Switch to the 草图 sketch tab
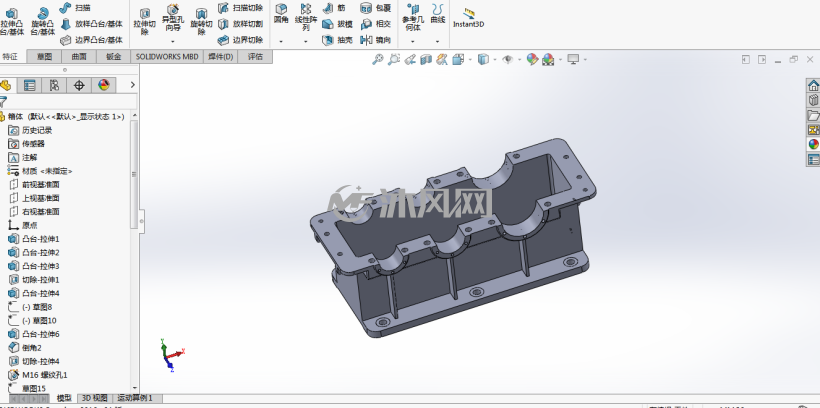Viewport: 820px width, 408px height. 44,56
